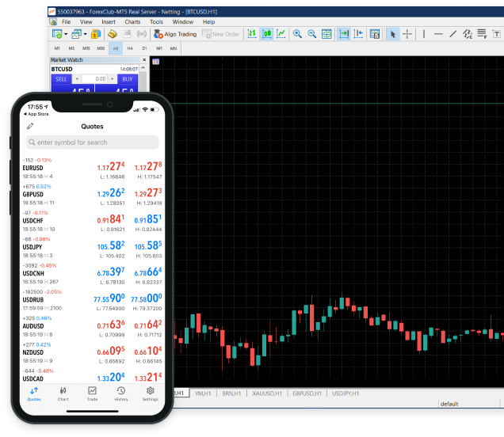Expand the profiles dropdown arrow in toolbar

point(85,34)
